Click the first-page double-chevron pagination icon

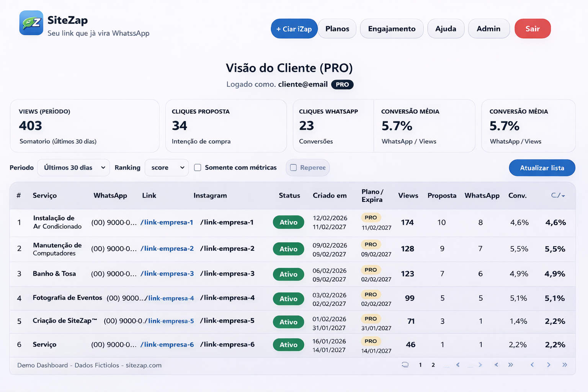pyautogui.click(x=496, y=365)
